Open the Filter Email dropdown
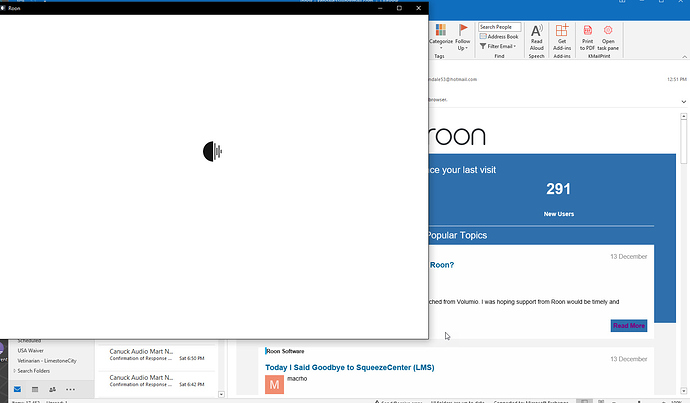The height and width of the screenshot is (403, 690). pos(498,46)
